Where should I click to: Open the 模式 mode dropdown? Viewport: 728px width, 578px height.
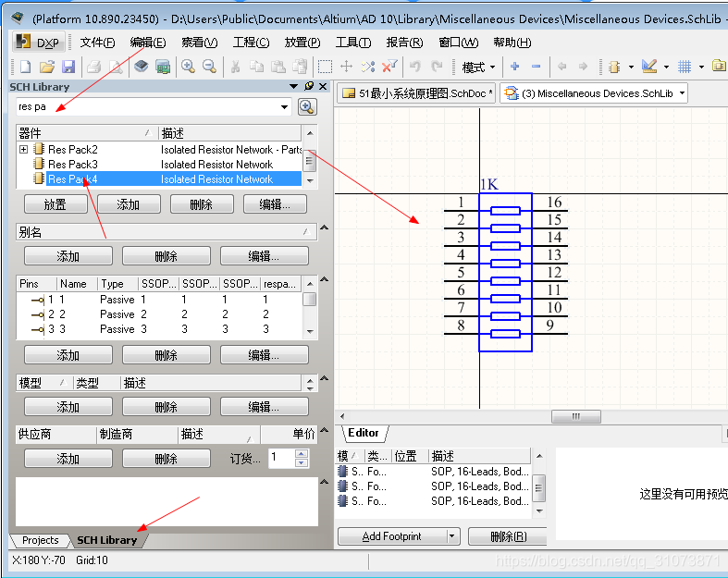pos(478,67)
